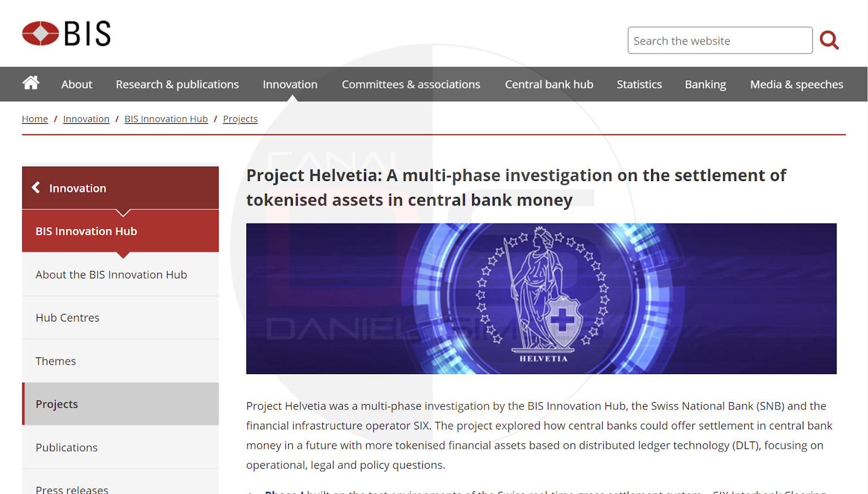Open Research & publications menu
The height and width of the screenshot is (494, 868).
[x=177, y=85]
